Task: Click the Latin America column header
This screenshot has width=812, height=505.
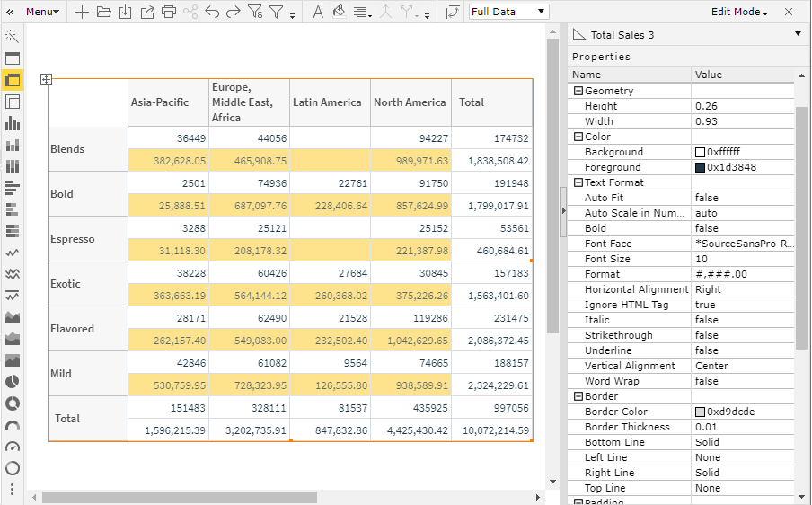Action: [330, 102]
